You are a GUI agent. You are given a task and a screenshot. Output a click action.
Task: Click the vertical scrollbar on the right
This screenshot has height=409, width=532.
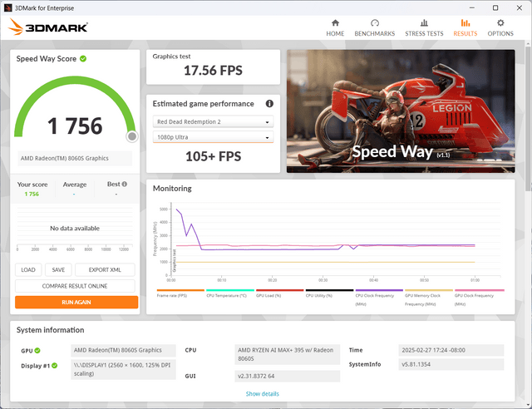click(x=528, y=119)
